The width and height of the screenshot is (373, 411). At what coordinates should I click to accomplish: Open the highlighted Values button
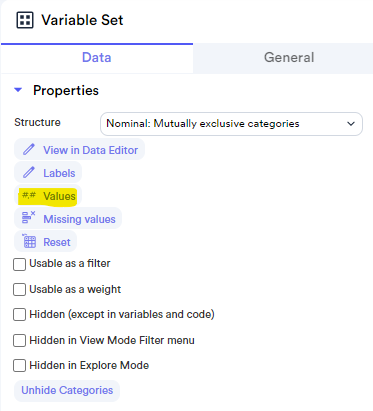[48, 196]
